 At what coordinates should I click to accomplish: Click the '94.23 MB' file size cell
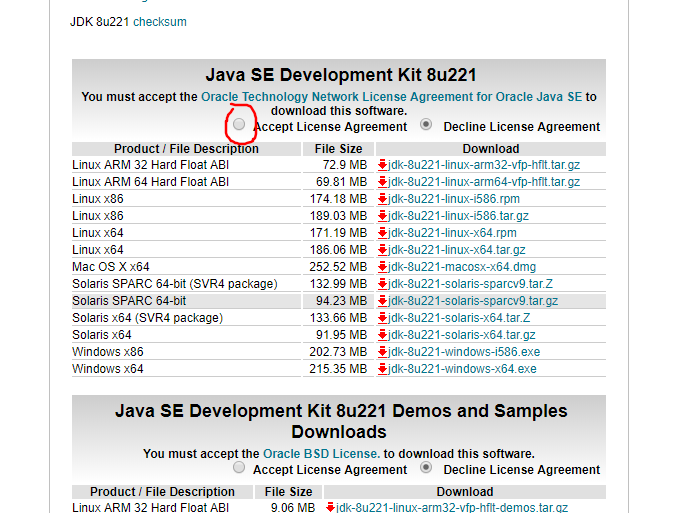[x=338, y=301]
